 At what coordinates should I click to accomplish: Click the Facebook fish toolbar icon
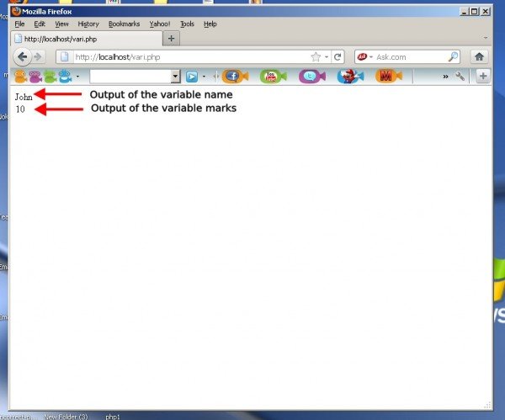234,77
